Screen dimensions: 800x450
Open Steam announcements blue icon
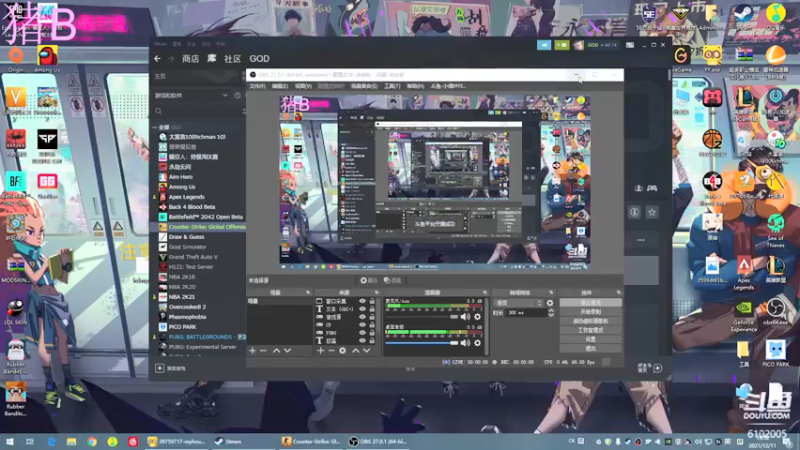tap(544, 45)
